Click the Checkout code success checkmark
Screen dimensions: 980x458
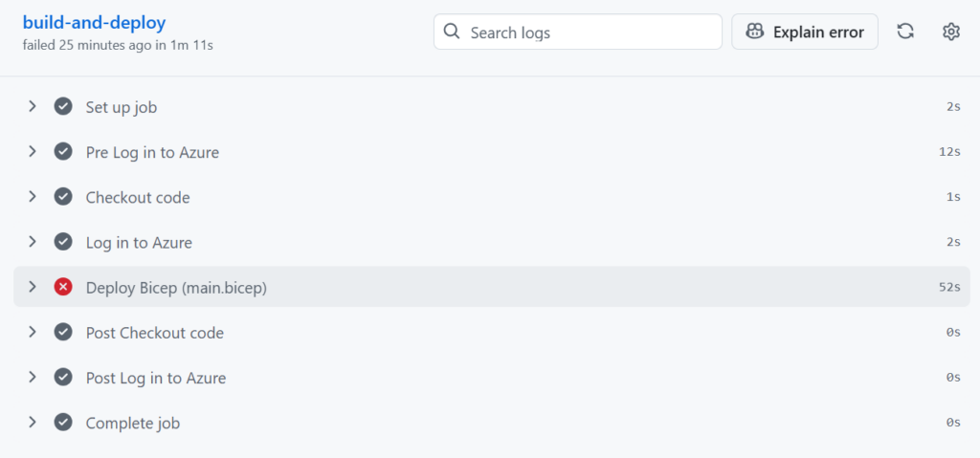tap(63, 197)
